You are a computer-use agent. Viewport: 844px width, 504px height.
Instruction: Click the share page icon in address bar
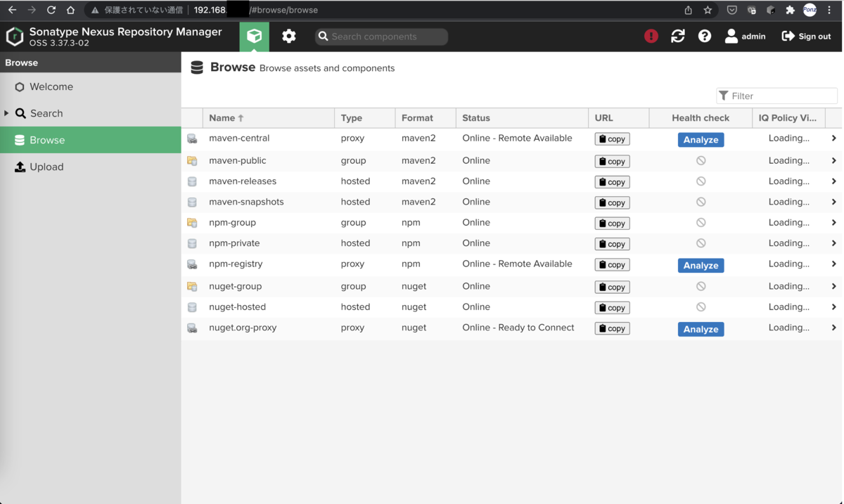click(688, 10)
